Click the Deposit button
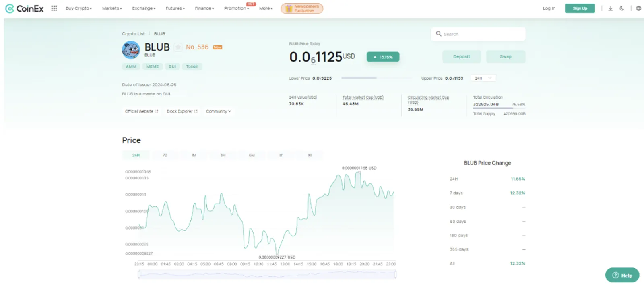 [x=462, y=57]
